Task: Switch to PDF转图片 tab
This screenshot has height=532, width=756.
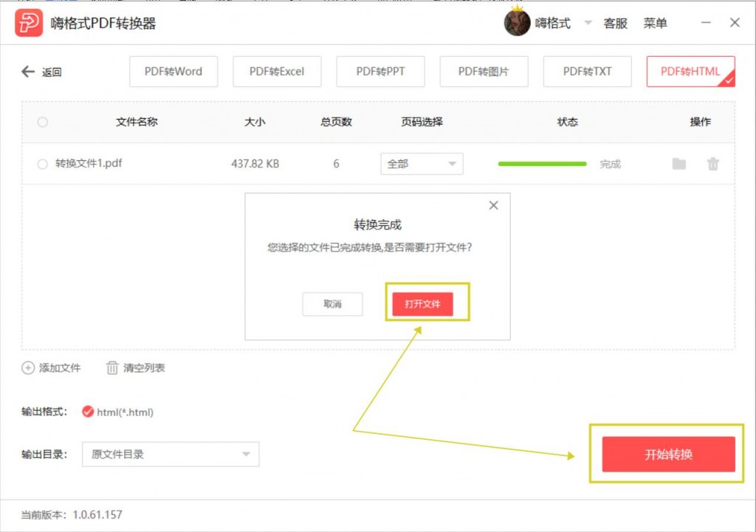Action: 484,72
